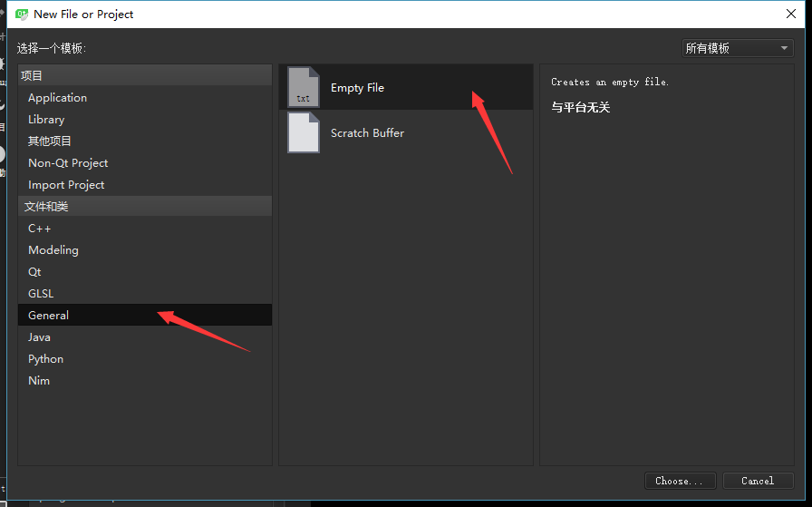Select the Qt file category
This screenshot has height=507, width=812.
click(145, 272)
